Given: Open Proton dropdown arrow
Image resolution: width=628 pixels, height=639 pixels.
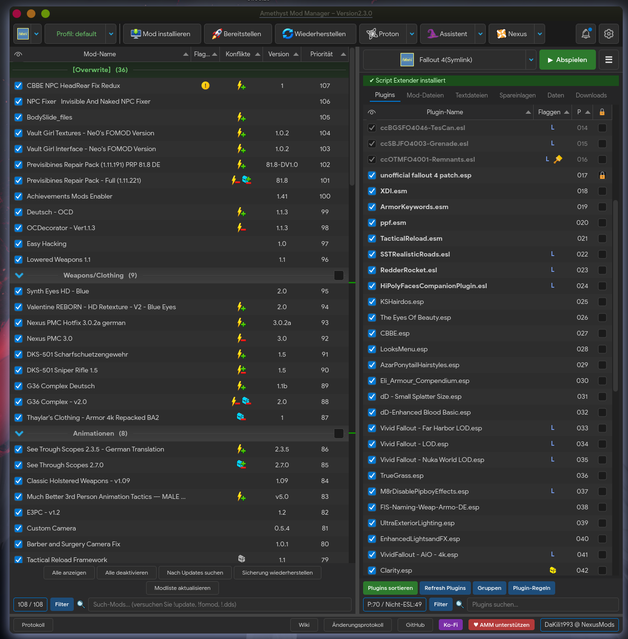Looking at the screenshot, I should coord(412,34).
